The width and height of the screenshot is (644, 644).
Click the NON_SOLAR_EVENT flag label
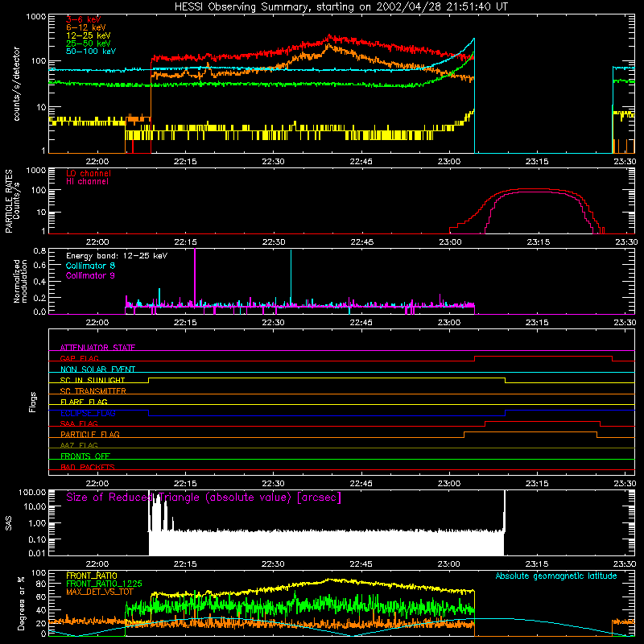[97, 369]
